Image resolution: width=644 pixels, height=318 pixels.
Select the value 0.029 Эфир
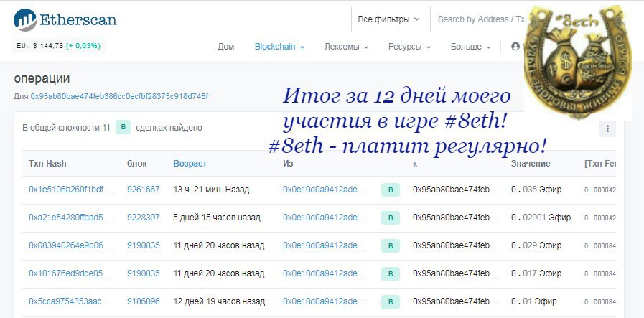pos(536,245)
